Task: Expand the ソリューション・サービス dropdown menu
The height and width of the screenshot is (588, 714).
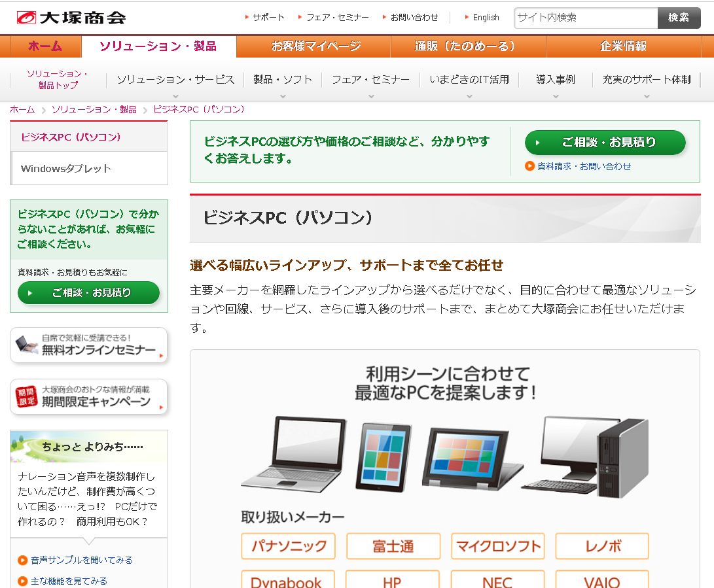Action: pyautogui.click(x=175, y=80)
